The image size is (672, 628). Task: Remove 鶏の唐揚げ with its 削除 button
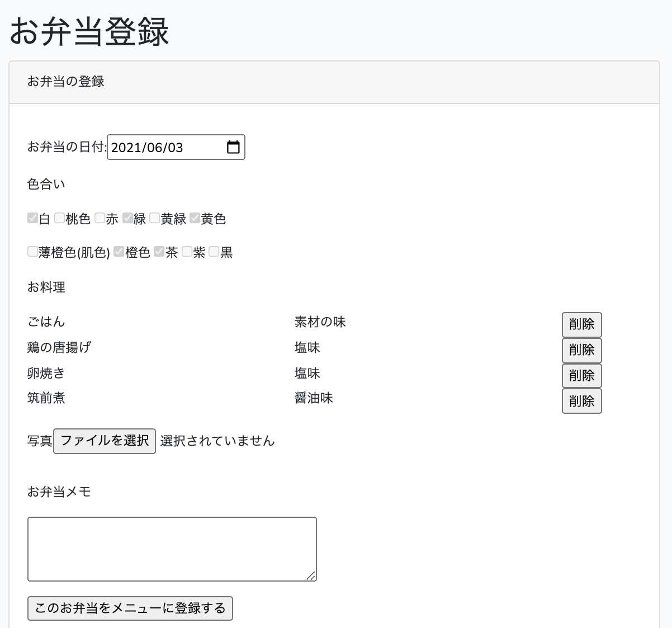581,350
